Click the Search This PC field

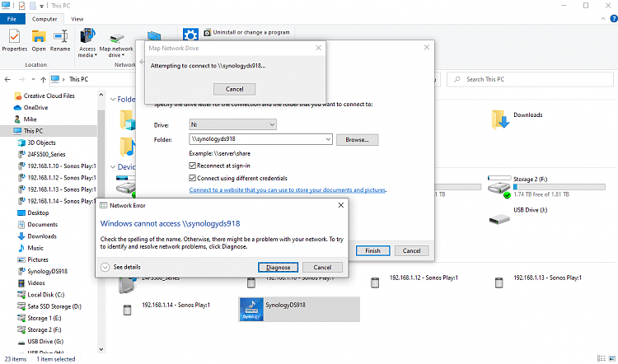[x=530, y=79]
